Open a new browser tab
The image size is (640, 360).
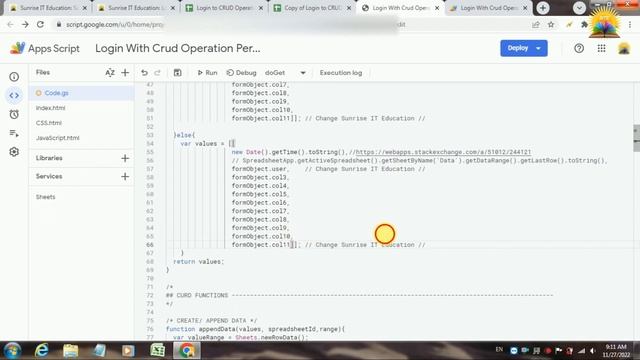tap(542, 8)
